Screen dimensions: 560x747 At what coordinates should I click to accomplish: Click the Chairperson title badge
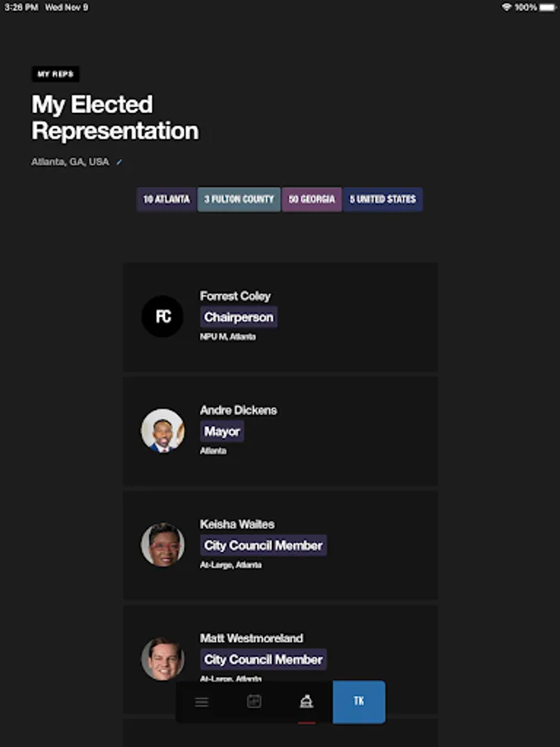pos(238,317)
